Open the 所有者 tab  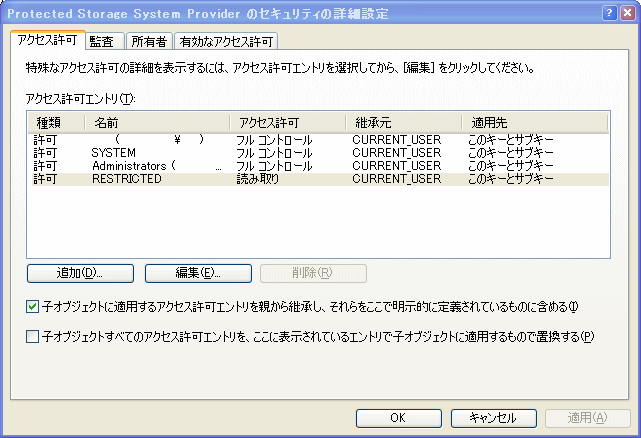point(149,41)
